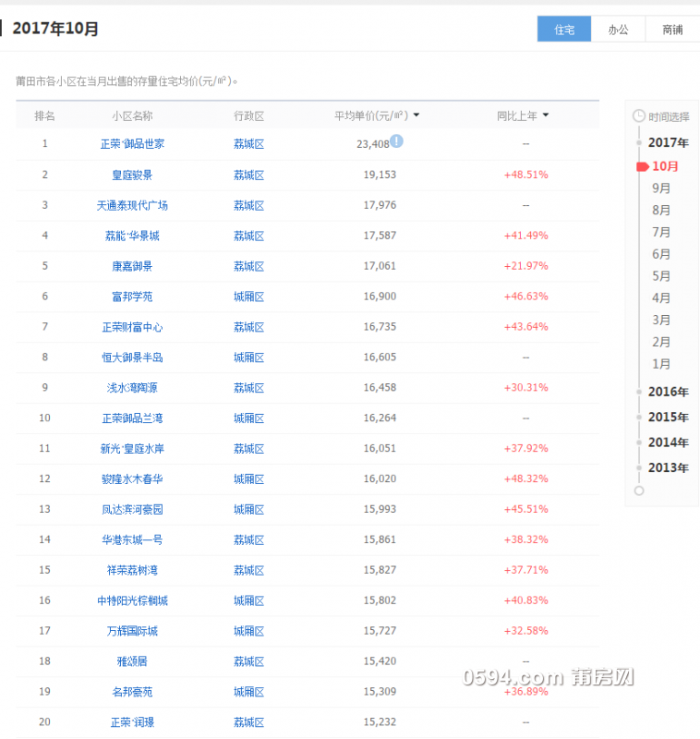
Task: Open the 骏隆水木春华 community link
Action: click(132, 479)
